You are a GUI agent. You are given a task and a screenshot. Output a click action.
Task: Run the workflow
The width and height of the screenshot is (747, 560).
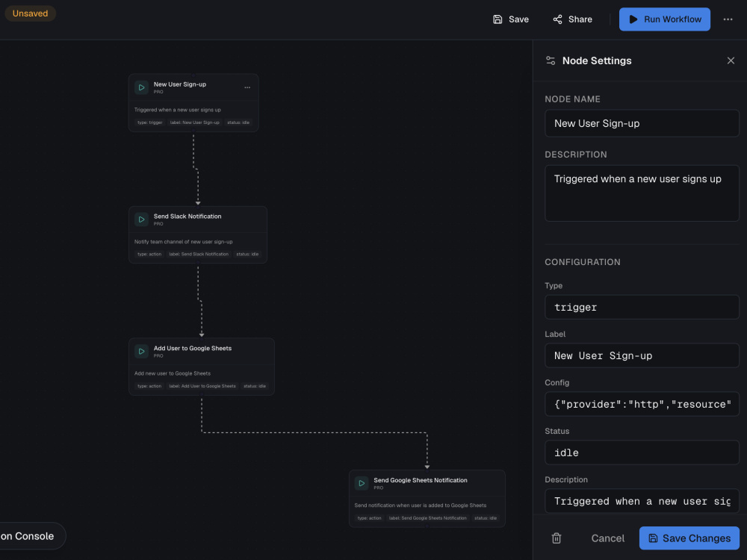click(665, 19)
